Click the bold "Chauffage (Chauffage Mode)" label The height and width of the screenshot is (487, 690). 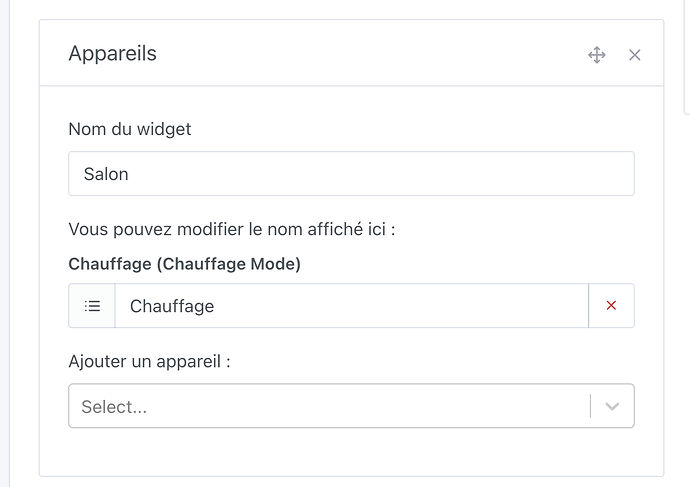[x=184, y=264]
